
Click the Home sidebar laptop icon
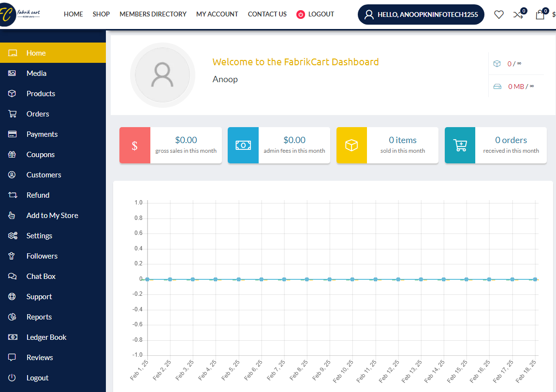(13, 53)
